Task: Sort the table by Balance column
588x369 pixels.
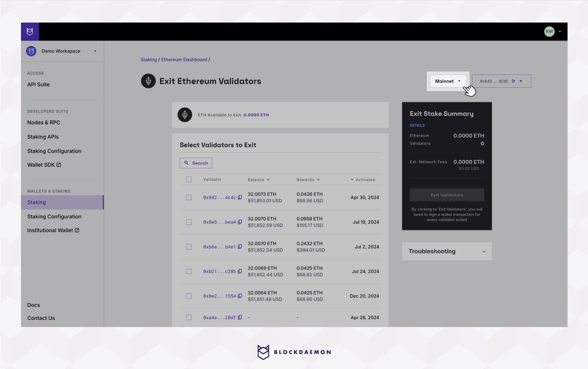Action: coord(259,179)
